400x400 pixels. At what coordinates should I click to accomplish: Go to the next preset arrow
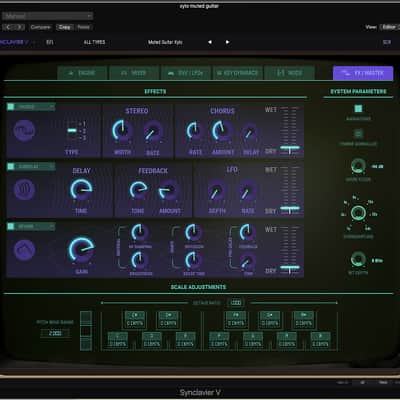point(227,42)
